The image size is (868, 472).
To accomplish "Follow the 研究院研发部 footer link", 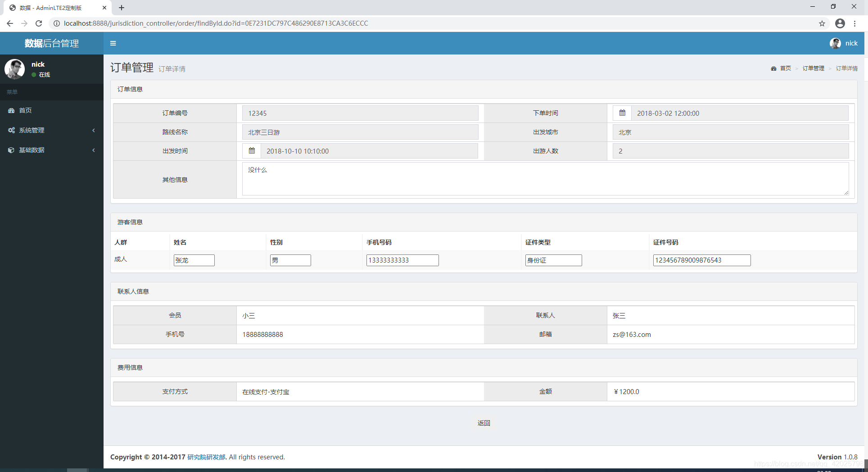I will [x=206, y=457].
